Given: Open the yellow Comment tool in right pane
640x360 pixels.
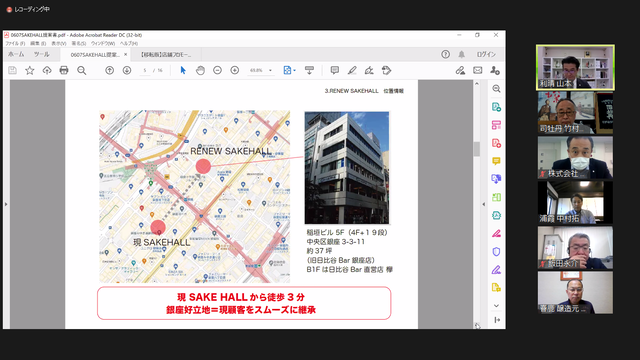Looking at the screenshot, I should click(496, 161).
